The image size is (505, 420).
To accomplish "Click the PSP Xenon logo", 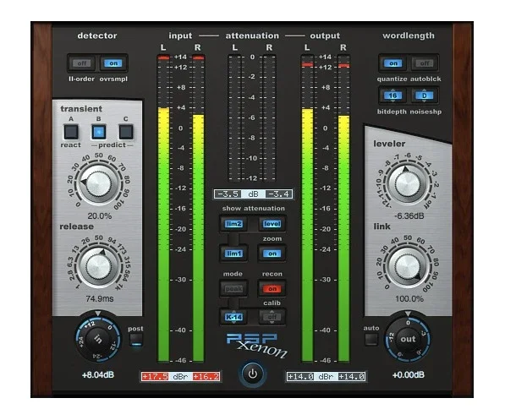I will point(256,346).
